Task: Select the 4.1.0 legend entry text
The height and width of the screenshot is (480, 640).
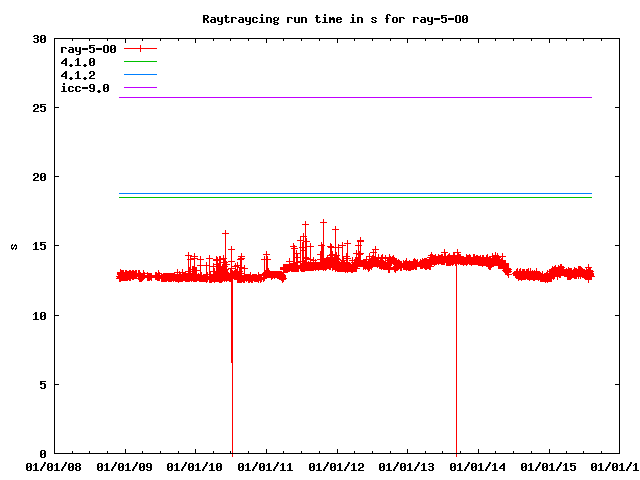Action: (x=78, y=62)
